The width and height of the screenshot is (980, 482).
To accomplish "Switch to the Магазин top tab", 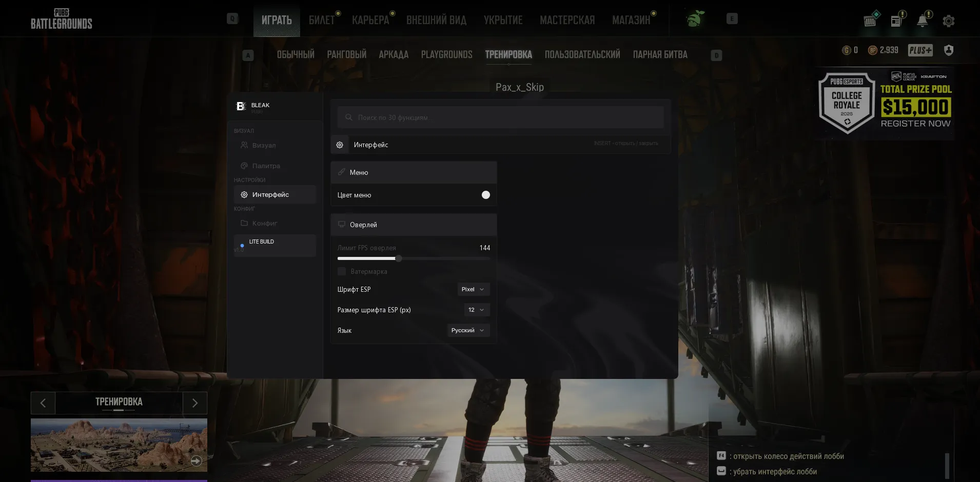I will (x=631, y=20).
